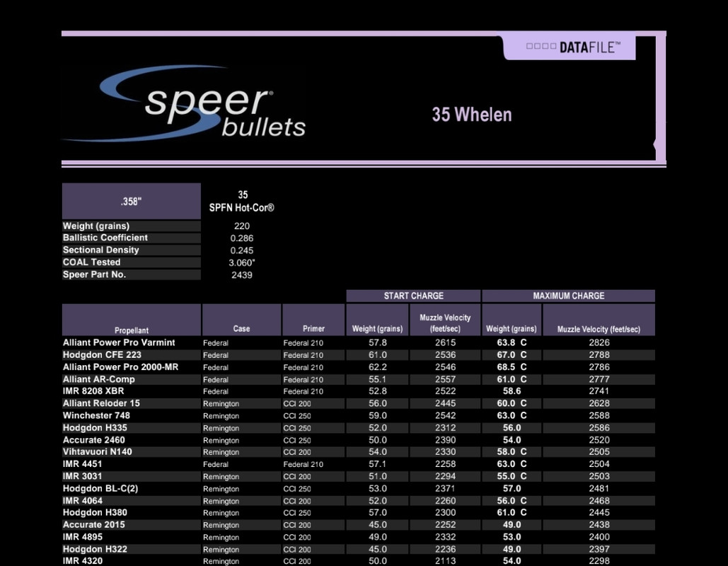
Task: Select Federal case for Power Pro Varmint
Action: point(215,343)
